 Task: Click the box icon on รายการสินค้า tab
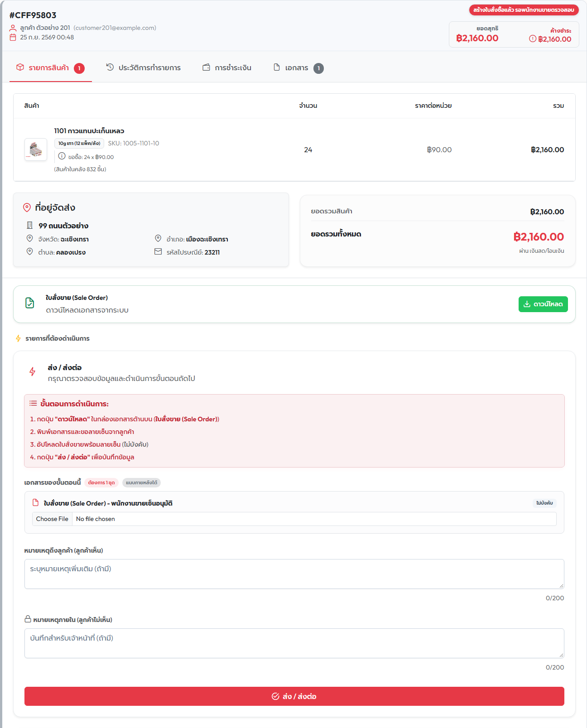coord(20,67)
